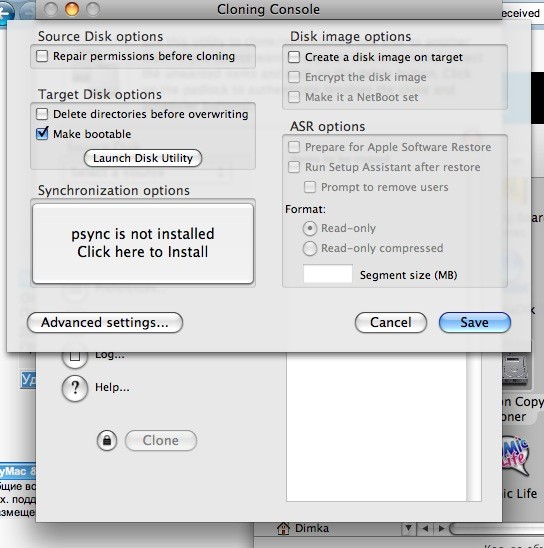Screen dimensions: 544x548
Task: Launch Disk Utility from Target options
Action: [x=143, y=158]
